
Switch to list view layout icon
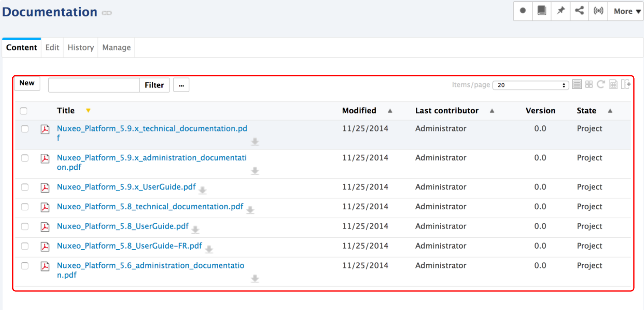577,84
